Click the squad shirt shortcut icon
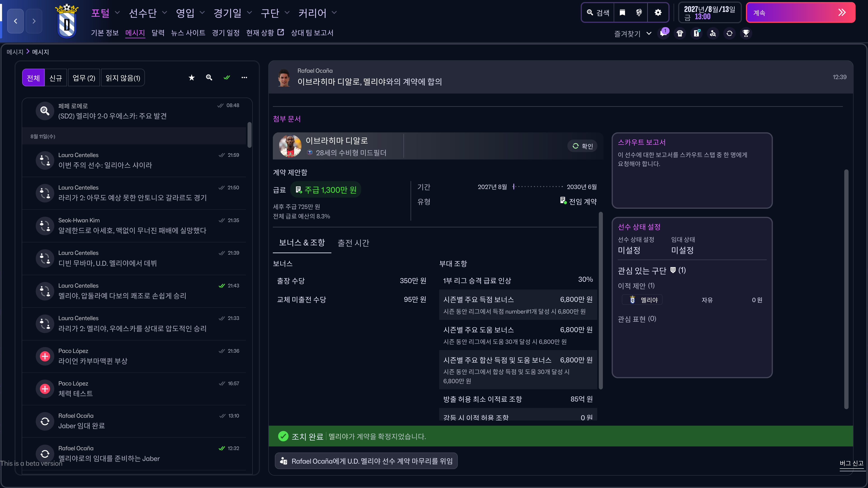 [680, 33]
